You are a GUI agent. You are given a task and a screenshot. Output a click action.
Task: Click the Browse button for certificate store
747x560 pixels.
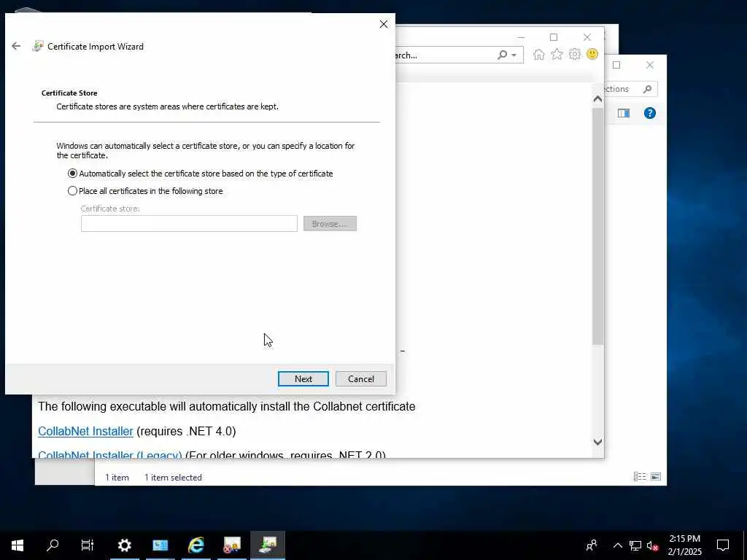pyautogui.click(x=330, y=224)
